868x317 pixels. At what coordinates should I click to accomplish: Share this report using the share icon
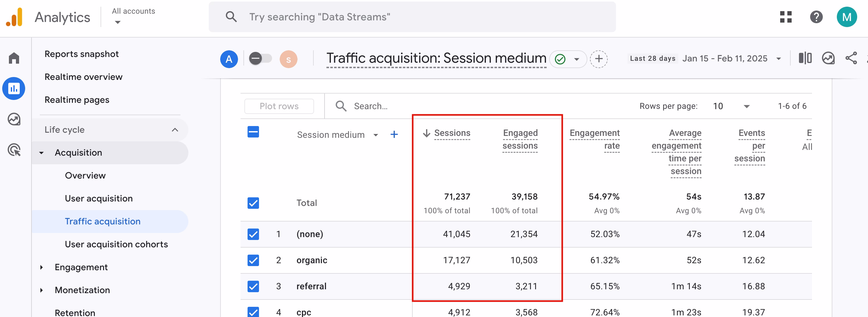pos(851,58)
